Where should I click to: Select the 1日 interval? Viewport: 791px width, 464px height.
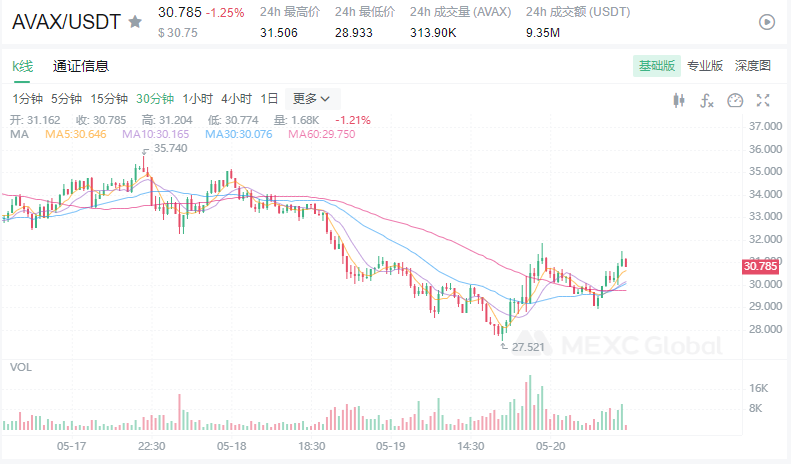point(269,99)
